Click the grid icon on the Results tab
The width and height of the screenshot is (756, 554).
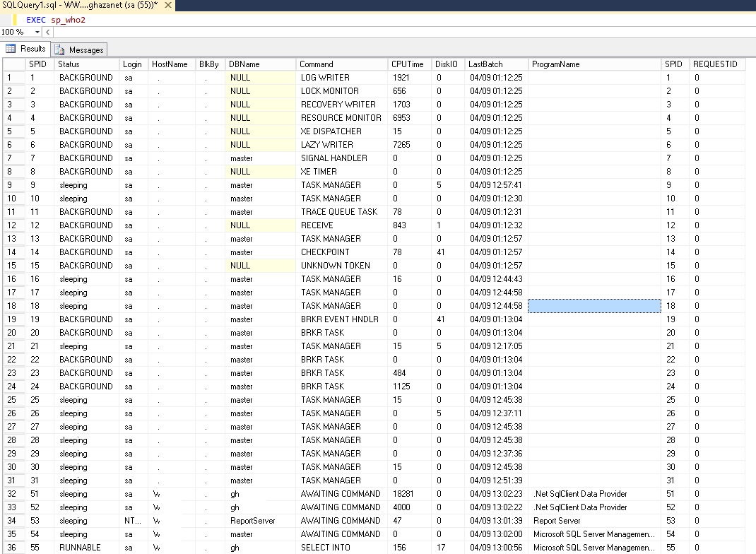pyautogui.click(x=9, y=49)
